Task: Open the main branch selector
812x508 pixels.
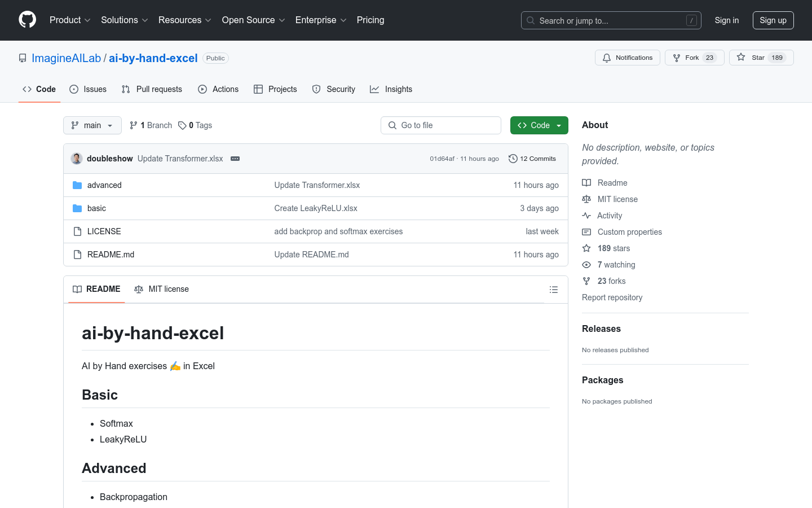Action: [x=92, y=125]
